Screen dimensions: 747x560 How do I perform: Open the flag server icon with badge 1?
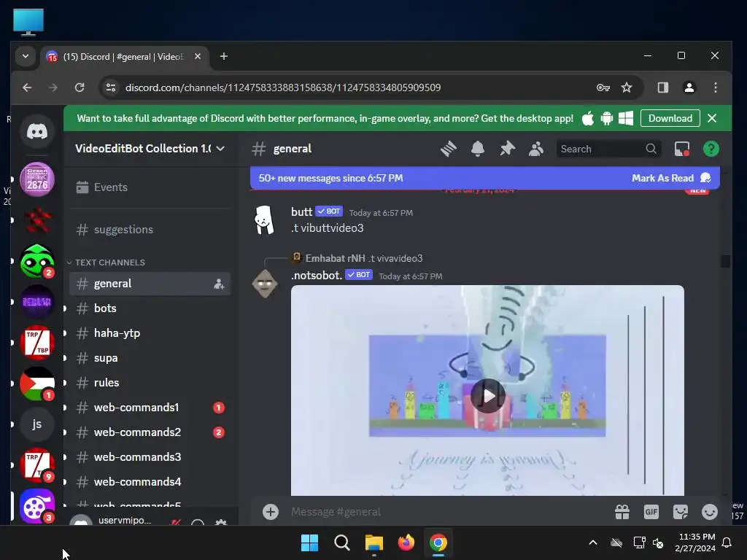[x=37, y=384]
